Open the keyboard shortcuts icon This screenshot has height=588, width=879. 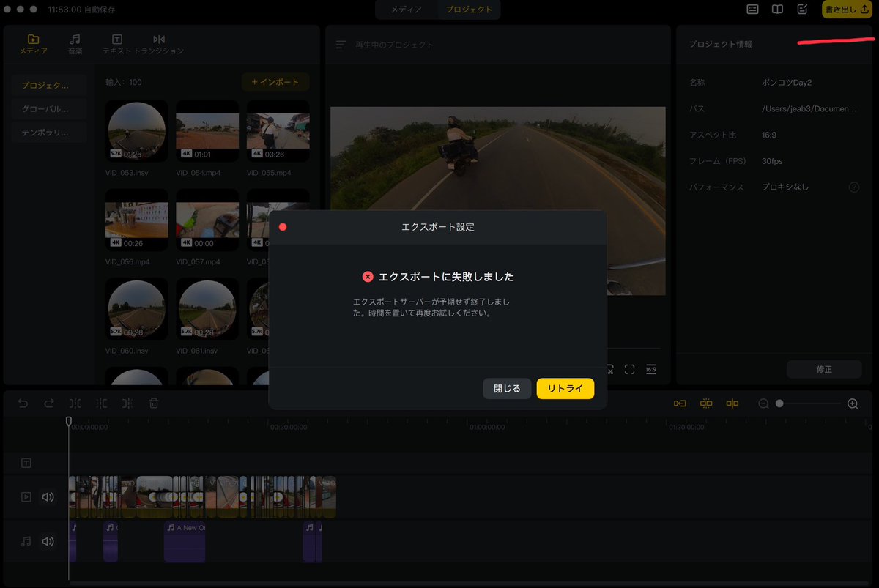coord(752,10)
